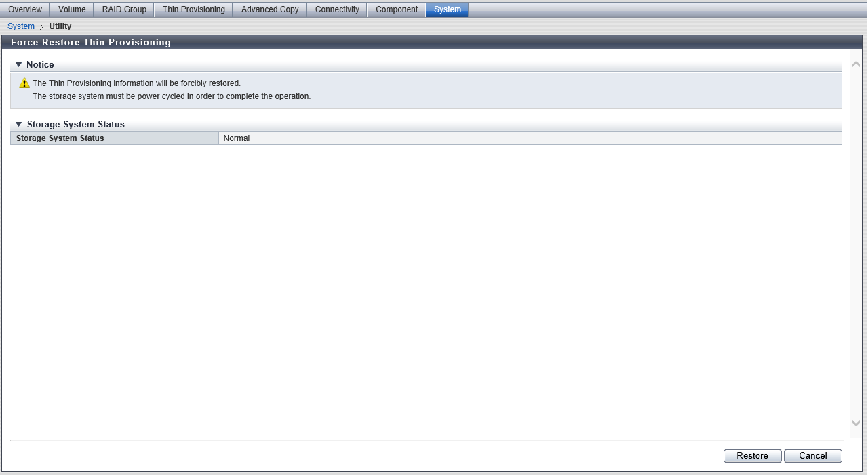Switch to the Connectivity tab
Screen dimensions: 868x475
337,9
